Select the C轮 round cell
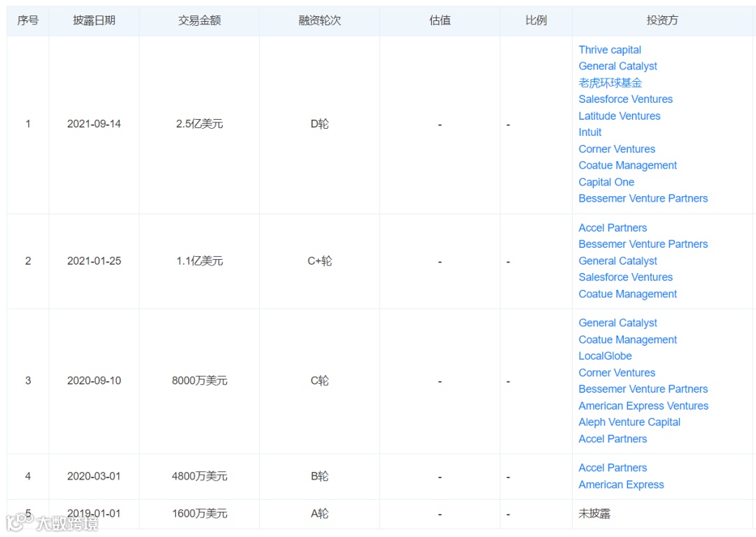This screenshot has width=756, height=537. (x=320, y=380)
